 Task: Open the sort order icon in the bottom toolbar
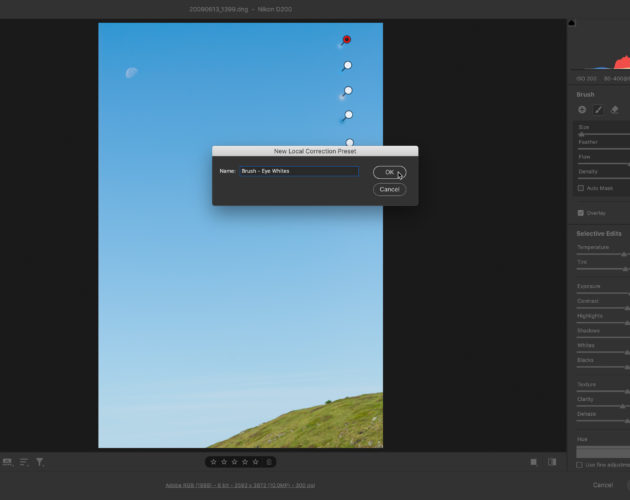[x=24, y=462]
